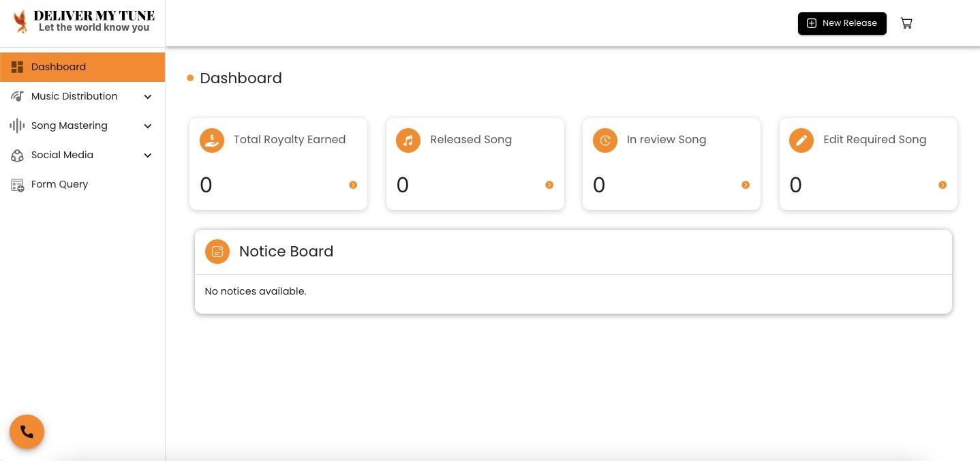Viewport: 980px width, 461px height.
Task: Click the orange phone call button
Action: tap(27, 432)
